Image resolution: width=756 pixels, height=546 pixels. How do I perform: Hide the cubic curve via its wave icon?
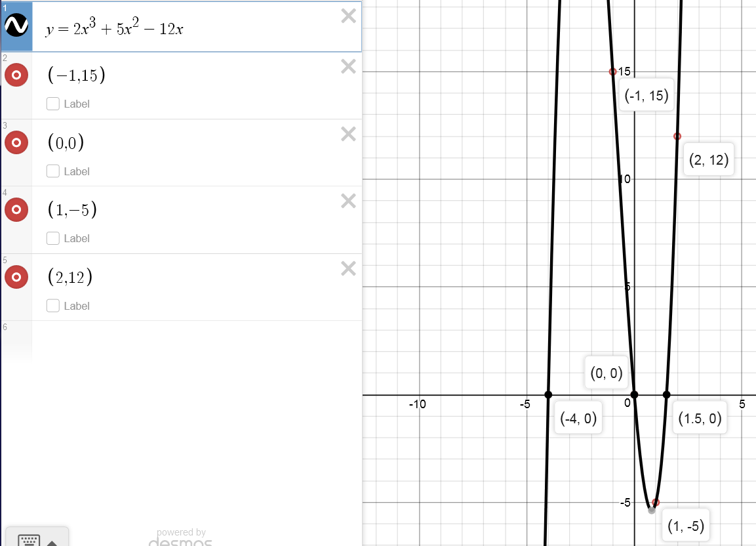tap(16, 26)
